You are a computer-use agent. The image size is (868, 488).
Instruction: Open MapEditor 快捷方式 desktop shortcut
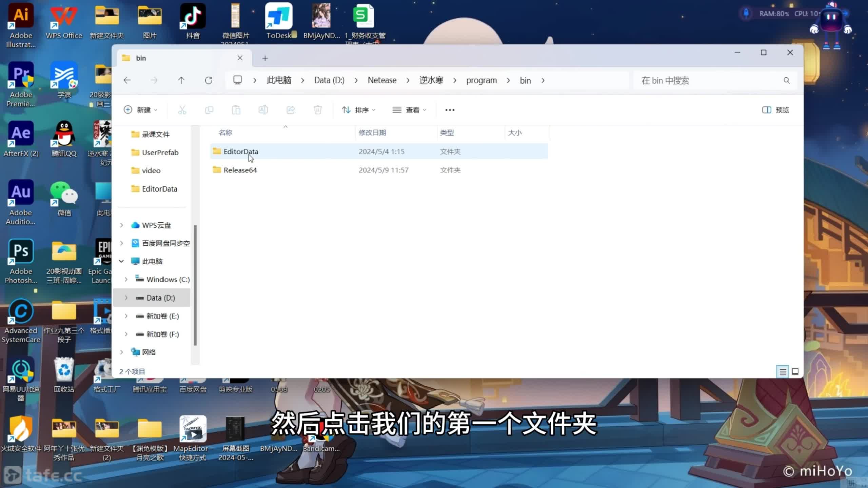click(x=193, y=439)
